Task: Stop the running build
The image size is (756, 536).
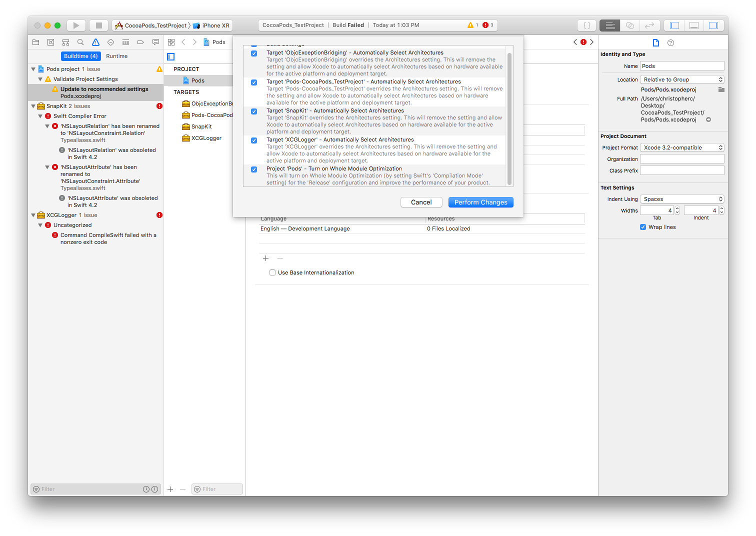Action: 99,25
